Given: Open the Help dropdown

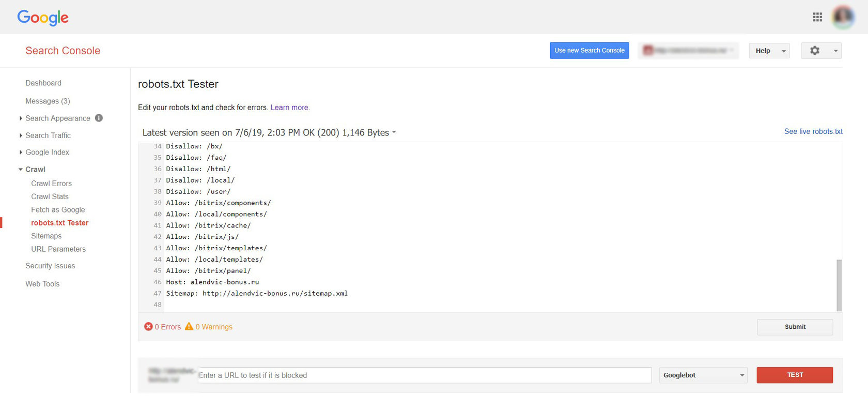Looking at the screenshot, I should [769, 50].
